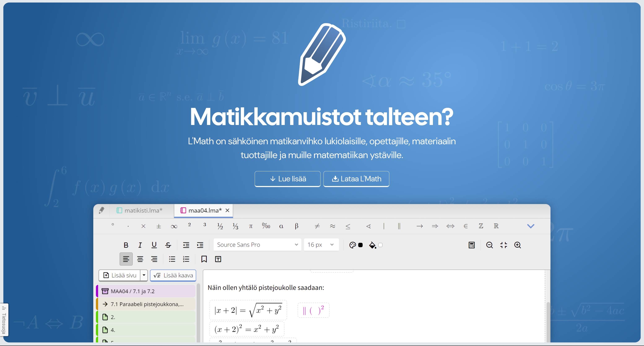Insert the plus-minus symbol
Viewport: 644px width, 346px height.
(158, 226)
